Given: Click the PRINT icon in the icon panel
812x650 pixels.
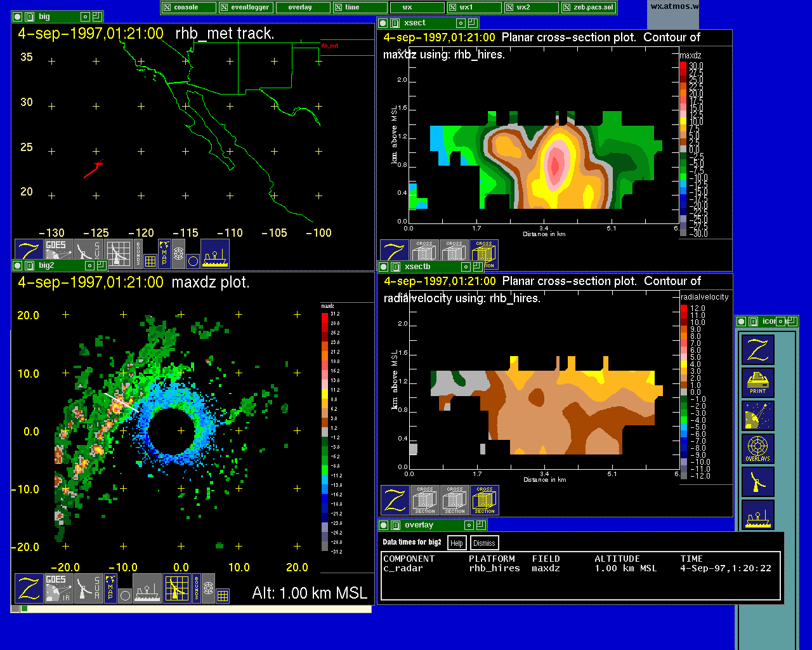Looking at the screenshot, I should coord(757,383).
